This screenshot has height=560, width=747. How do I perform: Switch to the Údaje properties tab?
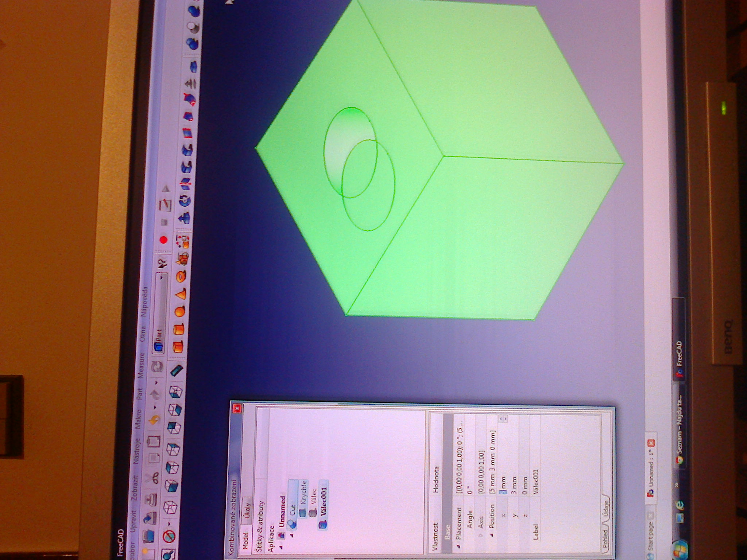(605, 509)
